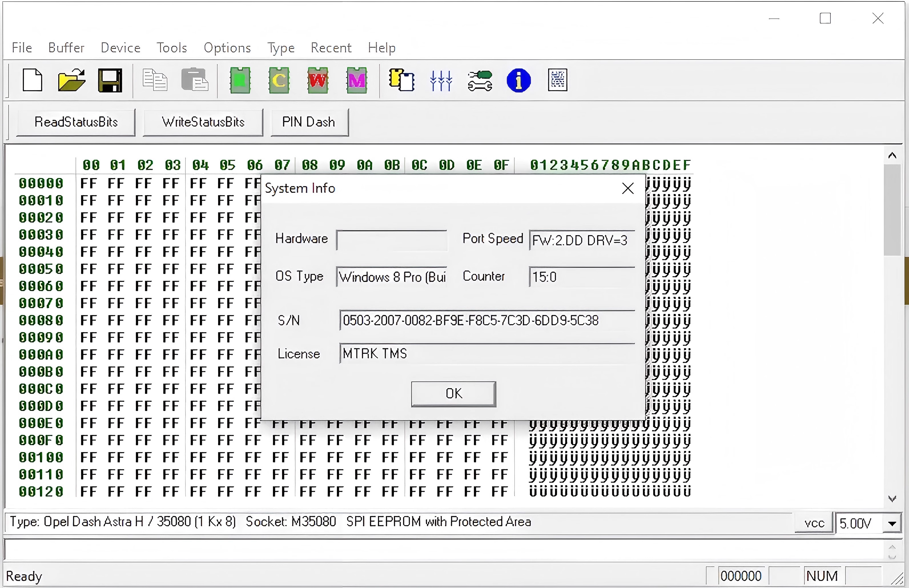Click the red W write chip icon

point(318,80)
